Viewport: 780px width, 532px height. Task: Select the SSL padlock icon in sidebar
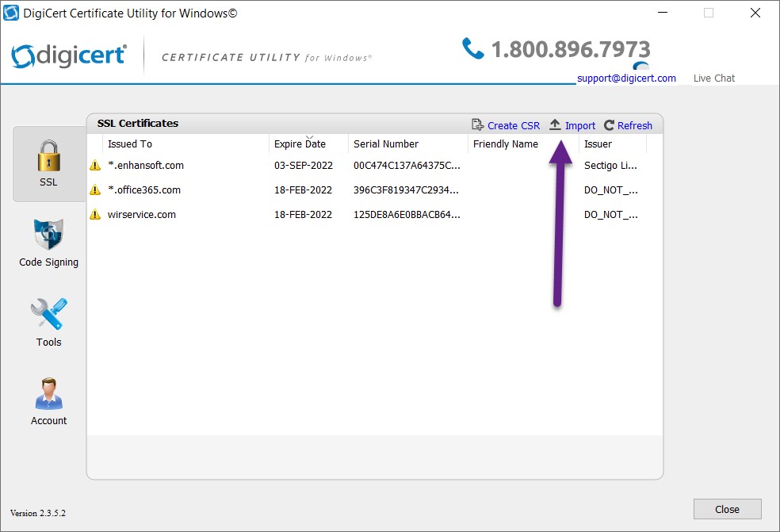48,155
